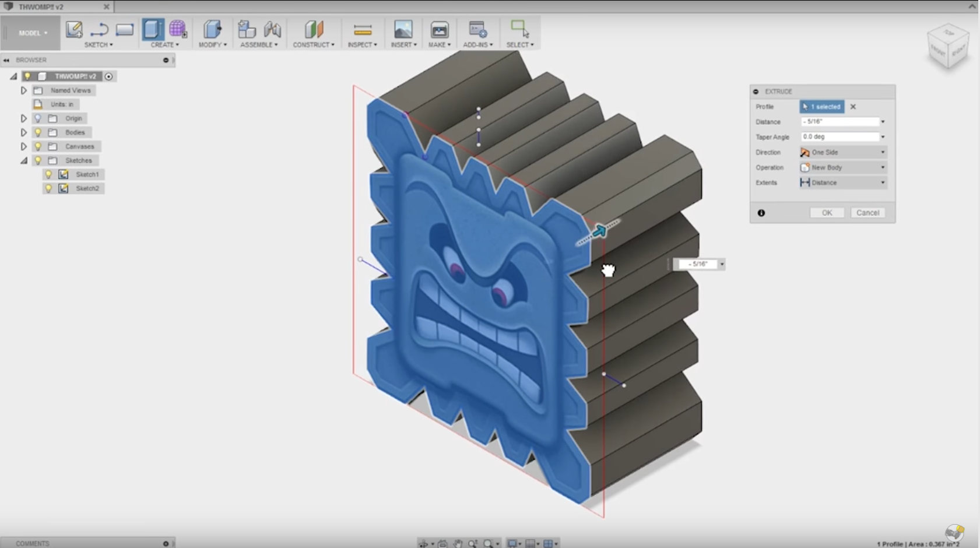Open the Direction dropdown showing One Side
Image resolution: width=980 pixels, height=548 pixels.
click(843, 152)
